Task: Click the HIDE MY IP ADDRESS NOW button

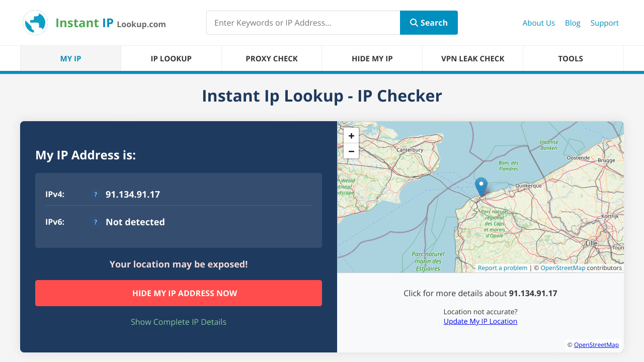Action: (179, 293)
